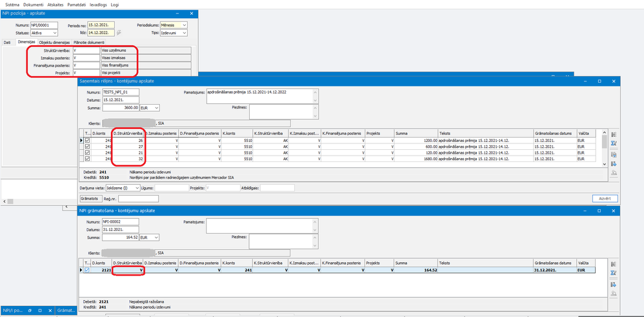Click the lightning icon next to the Līdz date
This screenshot has height=317, width=644.
119,32
